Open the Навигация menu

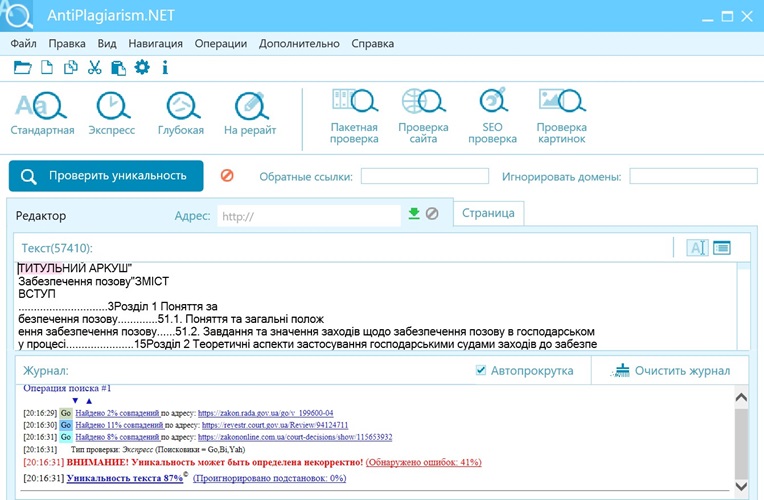(155, 43)
